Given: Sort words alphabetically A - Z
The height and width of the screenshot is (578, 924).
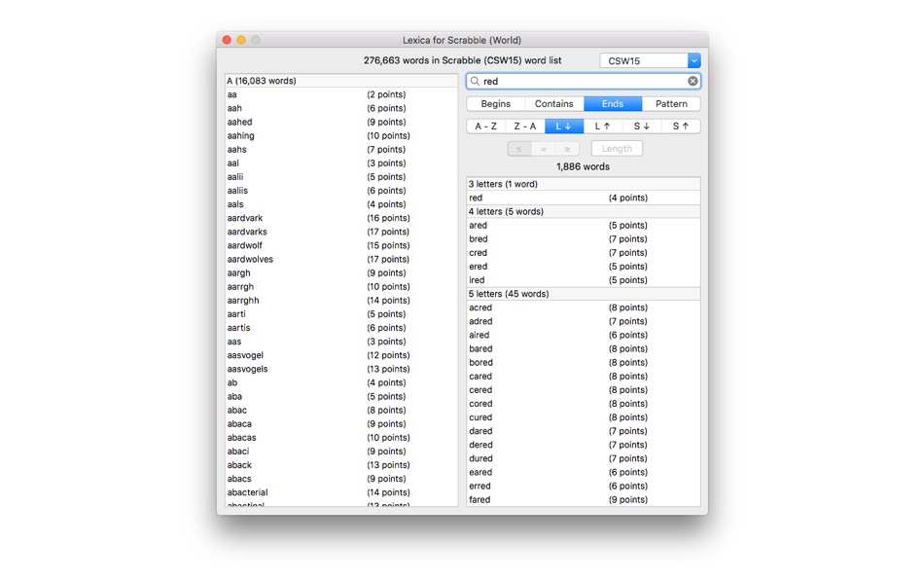Looking at the screenshot, I should coord(486,126).
